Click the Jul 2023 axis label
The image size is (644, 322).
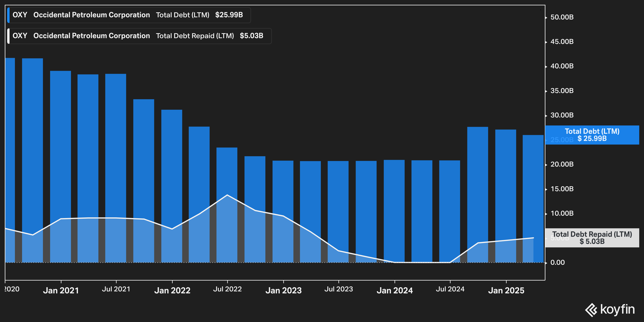[339, 289]
